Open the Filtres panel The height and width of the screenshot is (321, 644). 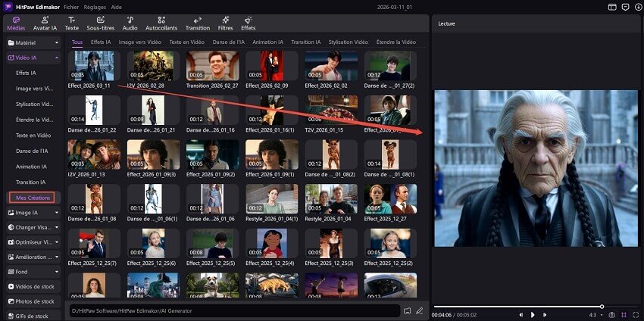tap(225, 23)
